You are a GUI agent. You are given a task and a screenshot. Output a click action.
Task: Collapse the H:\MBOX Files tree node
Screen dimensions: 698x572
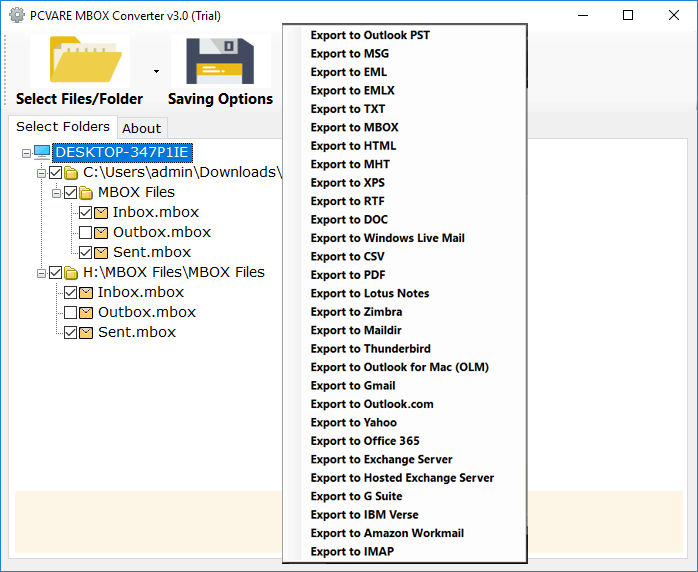tap(41, 272)
